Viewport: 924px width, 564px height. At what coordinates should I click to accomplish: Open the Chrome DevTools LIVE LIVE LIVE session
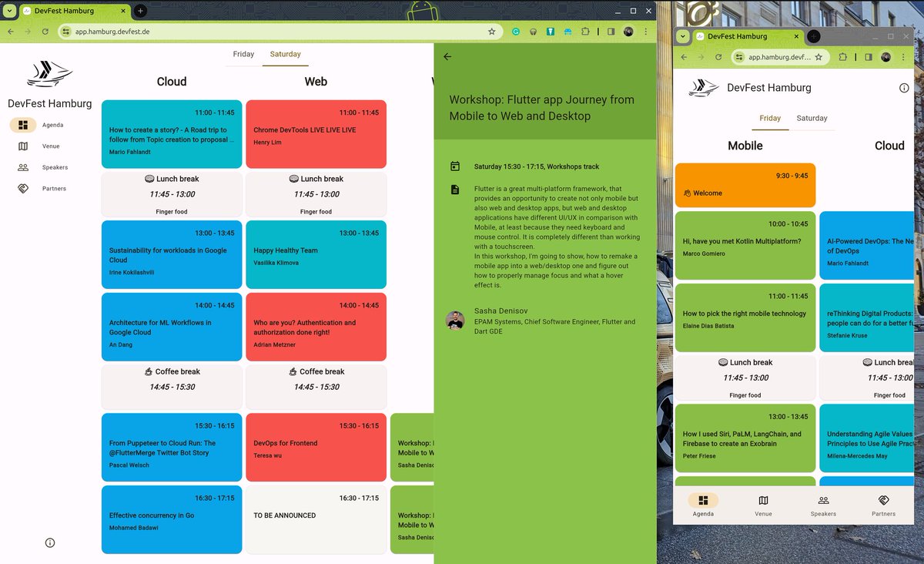316,134
